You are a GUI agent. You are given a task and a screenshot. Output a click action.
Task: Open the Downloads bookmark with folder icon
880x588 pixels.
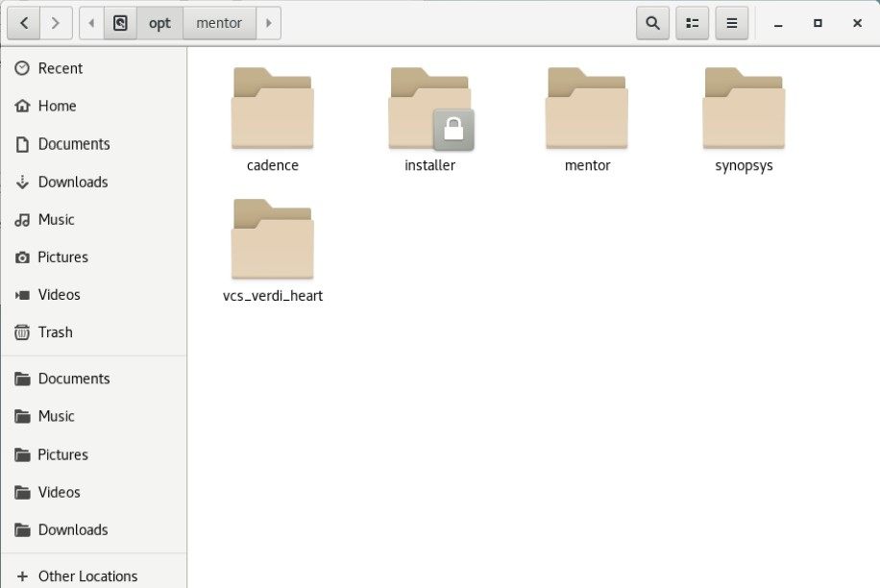click(x=94, y=529)
